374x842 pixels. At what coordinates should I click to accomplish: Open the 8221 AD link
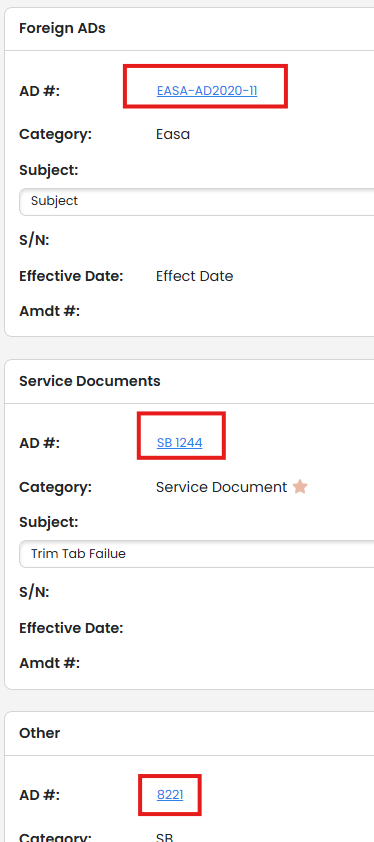[x=170, y=795]
